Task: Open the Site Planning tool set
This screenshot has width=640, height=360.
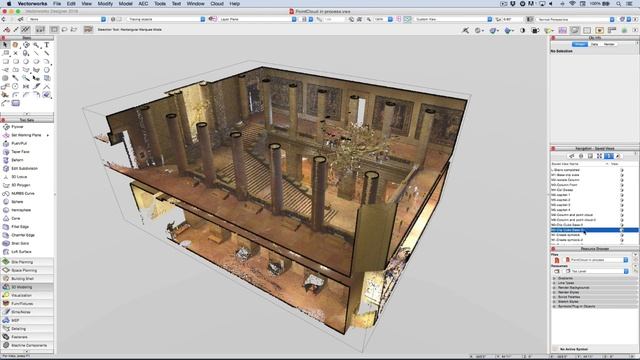Action: pos(27,262)
